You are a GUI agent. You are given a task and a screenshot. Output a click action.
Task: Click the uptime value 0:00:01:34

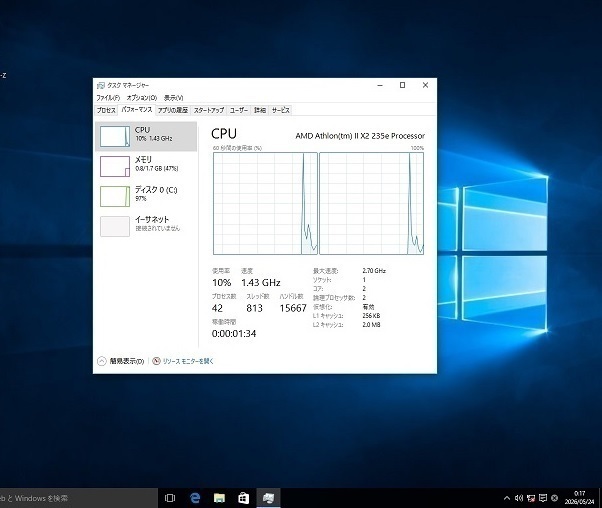234,333
